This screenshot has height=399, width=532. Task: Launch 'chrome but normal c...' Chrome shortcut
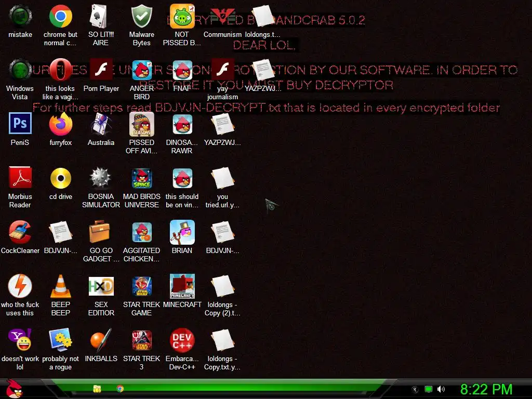pyautogui.click(x=60, y=16)
